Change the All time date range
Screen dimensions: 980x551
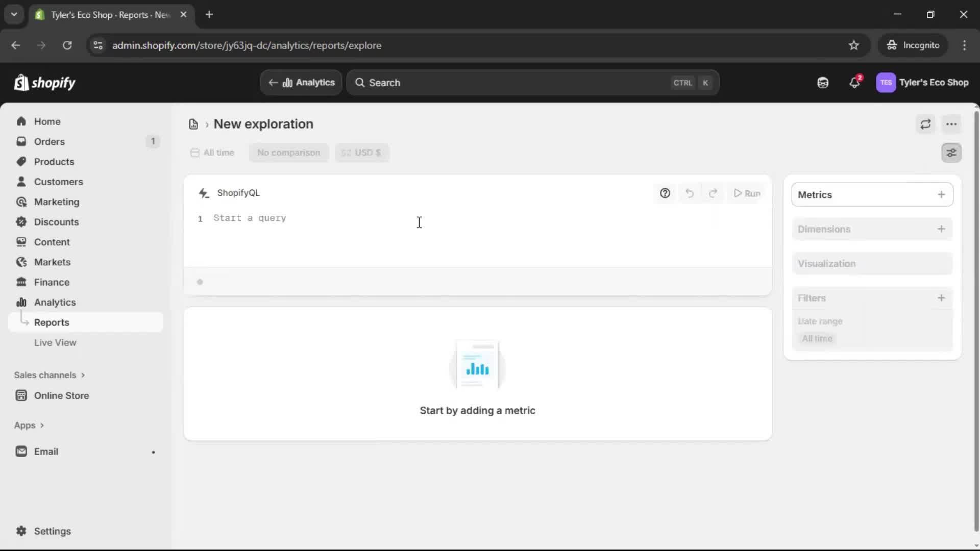(212, 152)
